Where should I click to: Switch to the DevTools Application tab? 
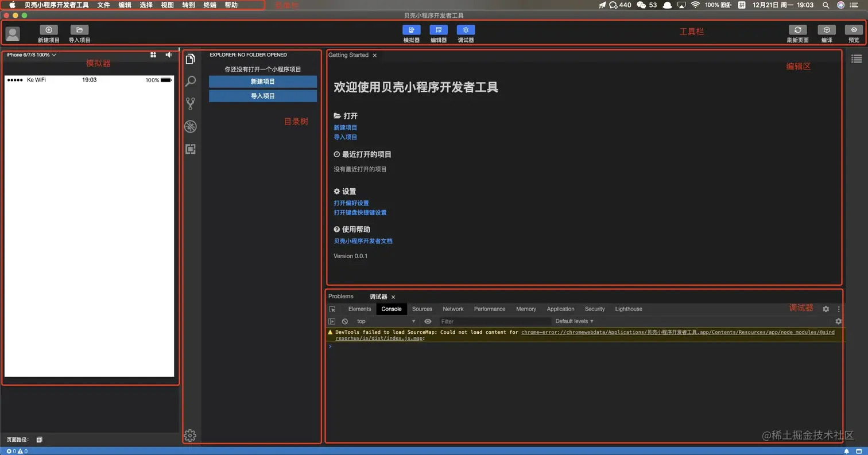(x=560, y=309)
